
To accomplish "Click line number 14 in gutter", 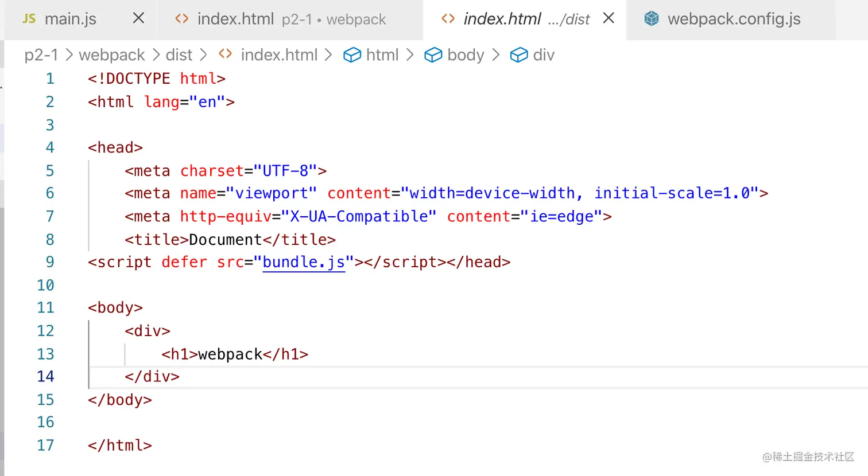I will [45, 377].
